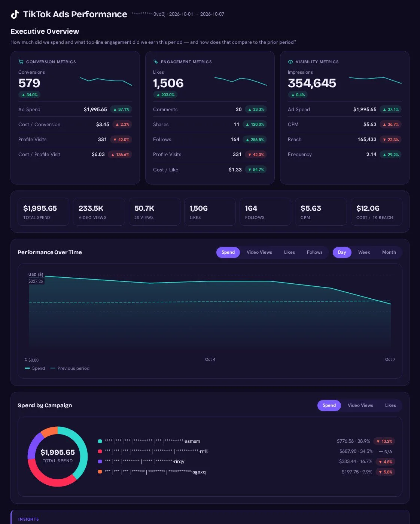Click the agaxq campaign 5.8% badge

click(386, 472)
